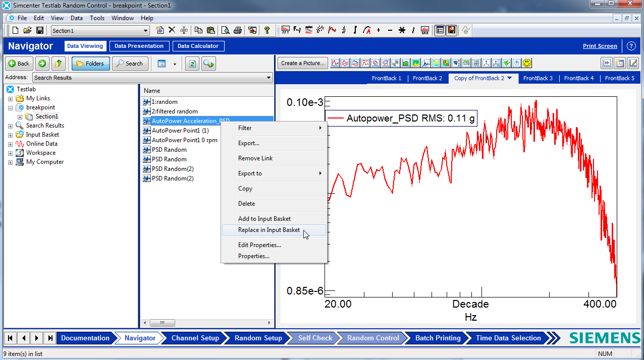Click the refresh icon in Navigator toolbar
The width and height of the screenshot is (644, 360).
(x=192, y=64)
